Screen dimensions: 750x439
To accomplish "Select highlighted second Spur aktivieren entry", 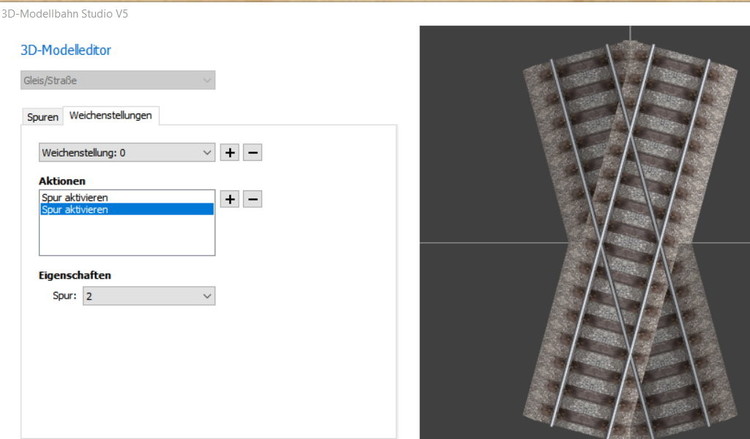I will pos(127,209).
